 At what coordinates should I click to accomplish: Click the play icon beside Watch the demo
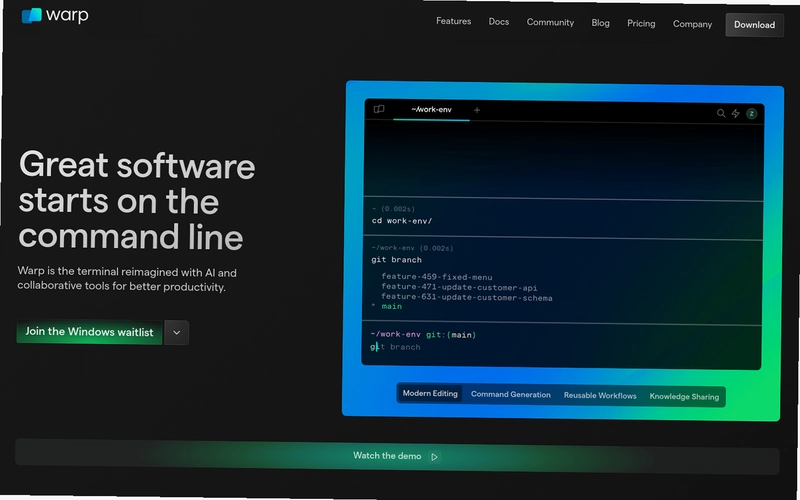434,457
